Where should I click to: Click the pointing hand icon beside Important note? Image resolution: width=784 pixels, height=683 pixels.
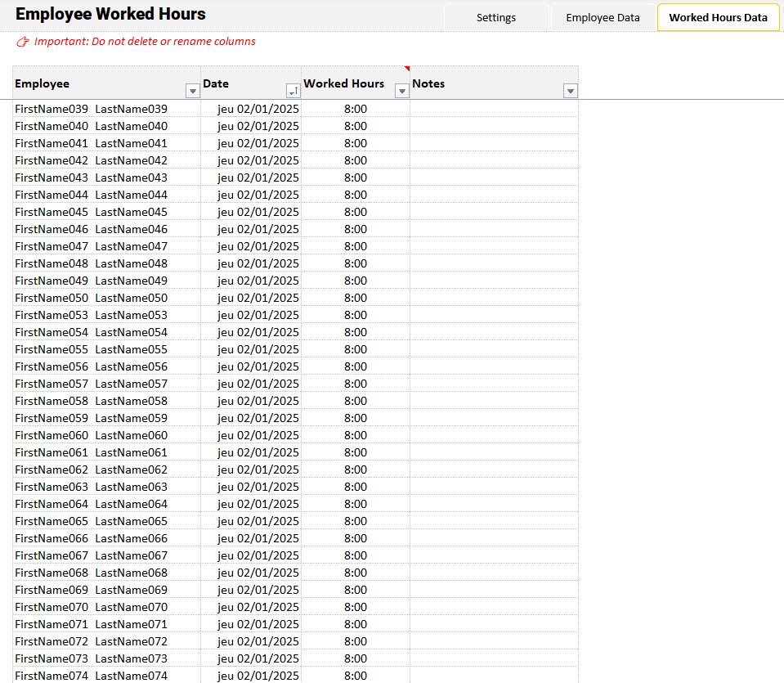[x=23, y=42]
